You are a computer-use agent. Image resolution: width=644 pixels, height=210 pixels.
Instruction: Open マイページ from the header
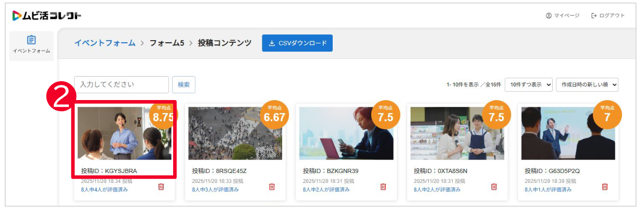point(562,16)
